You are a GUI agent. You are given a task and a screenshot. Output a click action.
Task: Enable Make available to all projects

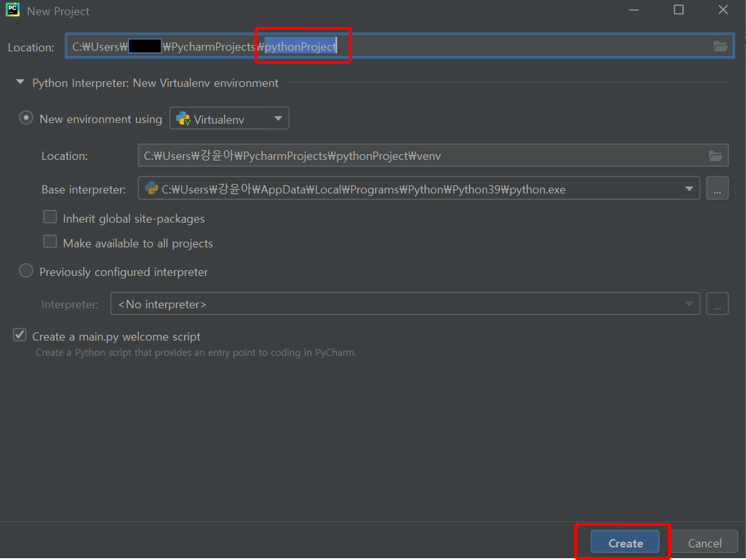tap(50, 242)
